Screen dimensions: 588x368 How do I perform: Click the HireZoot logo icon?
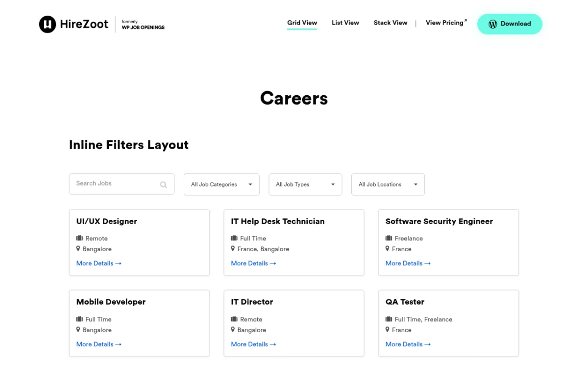coord(48,24)
